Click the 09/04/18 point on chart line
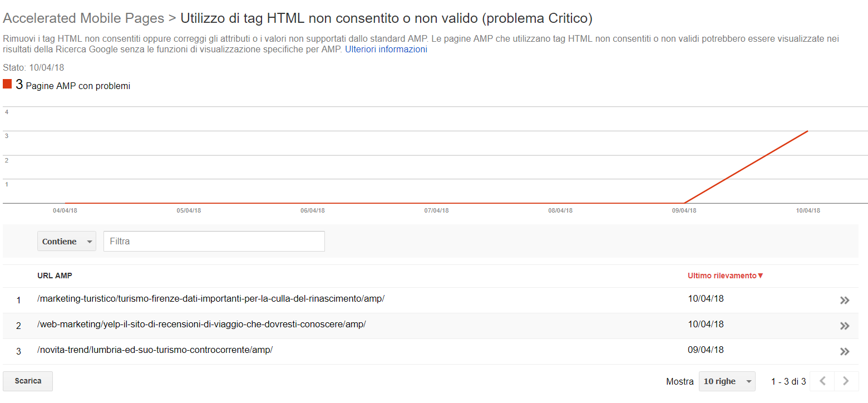Screen dimensions: 868x403 [684, 203]
